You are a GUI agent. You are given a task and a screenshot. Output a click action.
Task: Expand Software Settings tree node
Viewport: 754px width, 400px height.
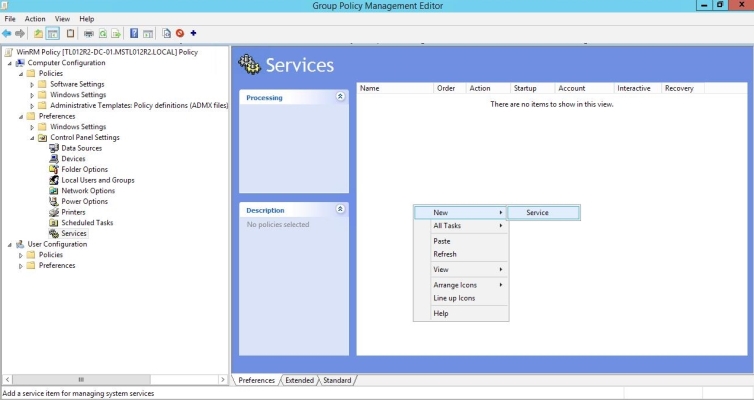coord(32,84)
